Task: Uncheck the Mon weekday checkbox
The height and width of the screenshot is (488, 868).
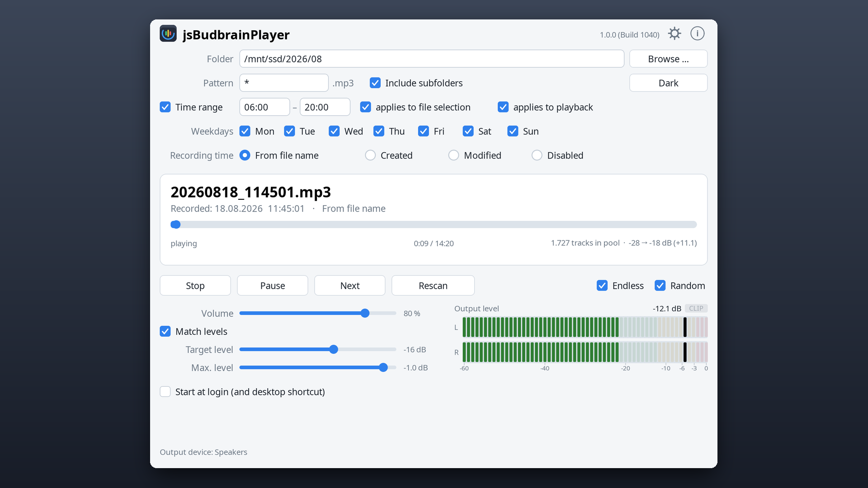Action: click(x=245, y=131)
